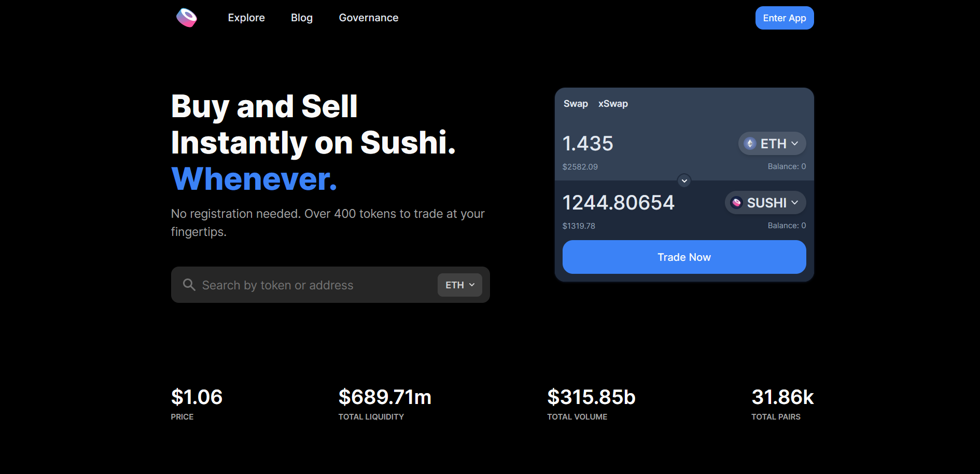Screen dimensions: 980x474
Task: Click the $689.71m total liquidity stat
Action: coord(385,397)
